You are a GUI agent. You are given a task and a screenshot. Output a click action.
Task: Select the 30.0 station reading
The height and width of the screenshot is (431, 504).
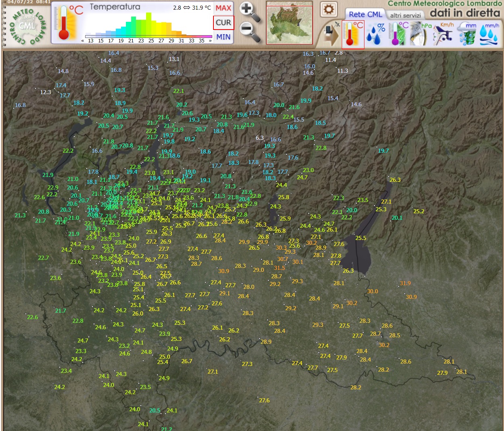click(372, 291)
